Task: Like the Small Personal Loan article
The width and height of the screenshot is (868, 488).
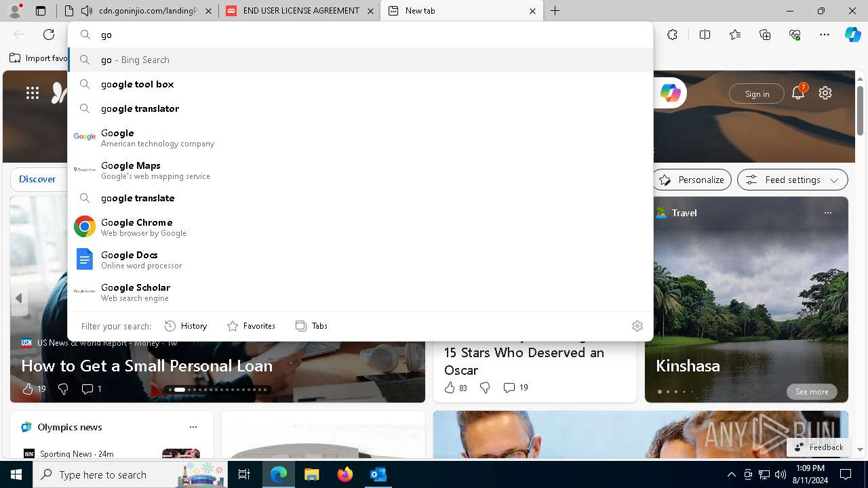Action: (x=33, y=389)
